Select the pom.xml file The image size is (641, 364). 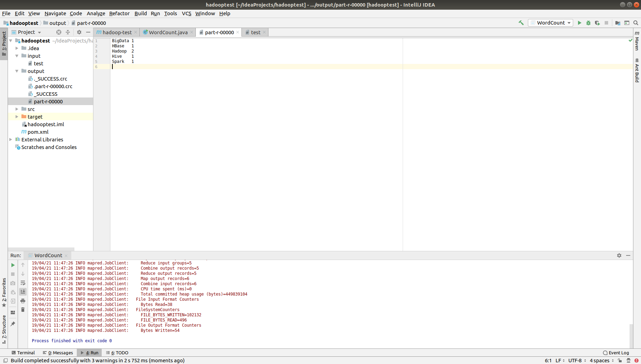pyautogui.click(x=38, y=132)
